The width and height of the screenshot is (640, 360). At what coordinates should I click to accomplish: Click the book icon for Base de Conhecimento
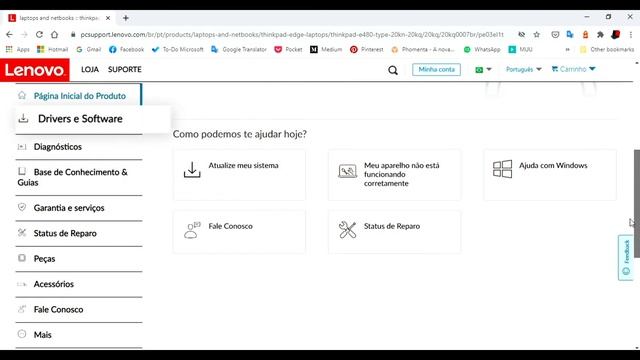pos(22,171)
